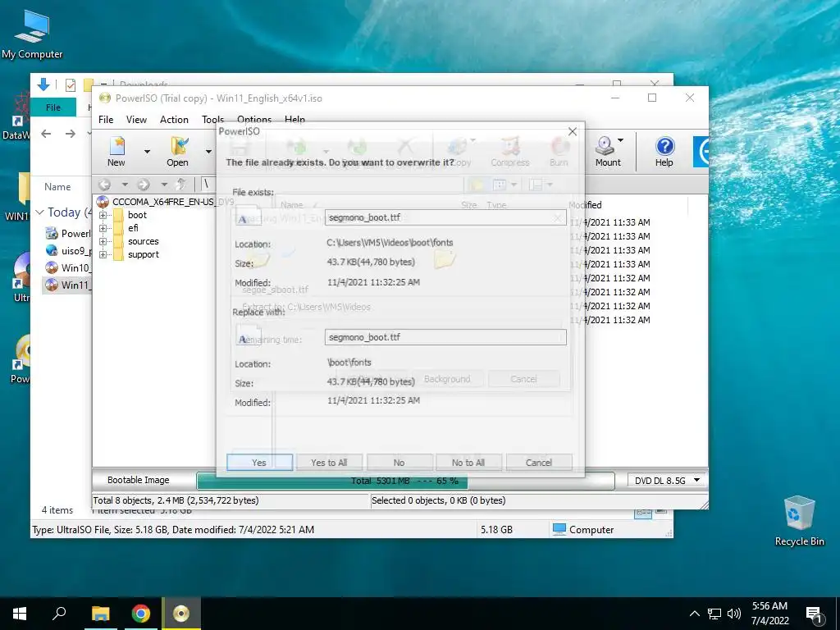Image resolution: width=840 pixels, height=630 pixels.
Task: Click the volume speaker icon in the tray
Action: 734,614
